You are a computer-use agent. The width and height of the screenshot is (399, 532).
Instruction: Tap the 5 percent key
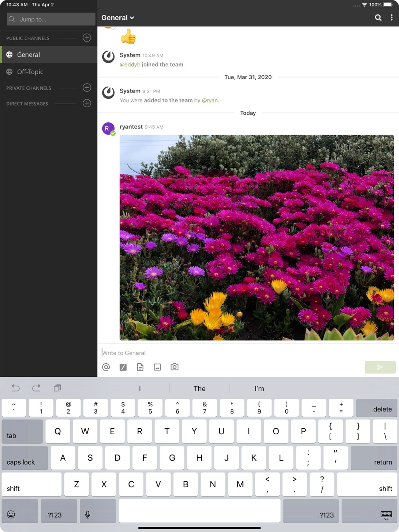150,408
